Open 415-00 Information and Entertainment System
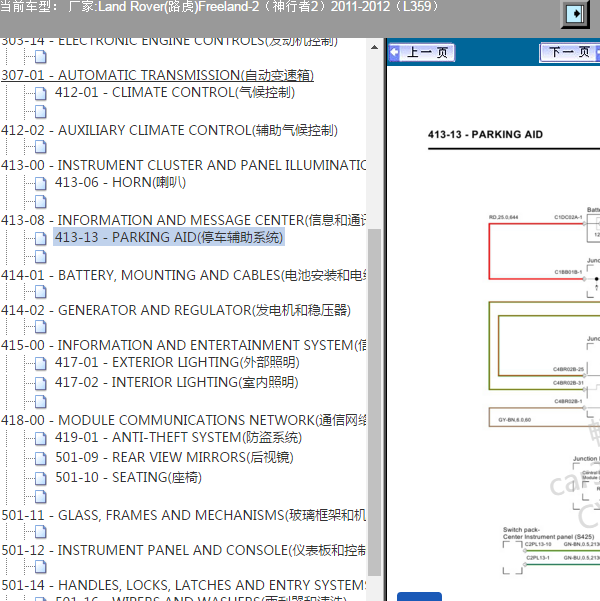The image size is (600, 601). click(x=183, y=345)
